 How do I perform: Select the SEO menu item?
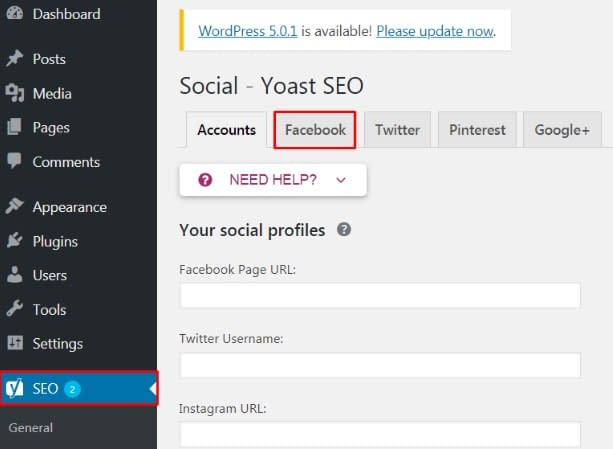click(79, 388)
